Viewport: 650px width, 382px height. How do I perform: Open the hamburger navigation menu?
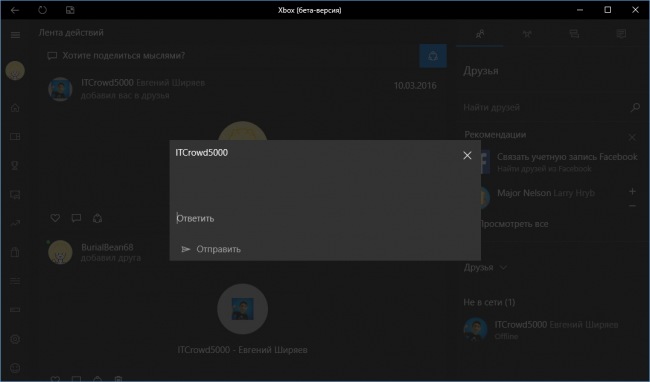15,35
